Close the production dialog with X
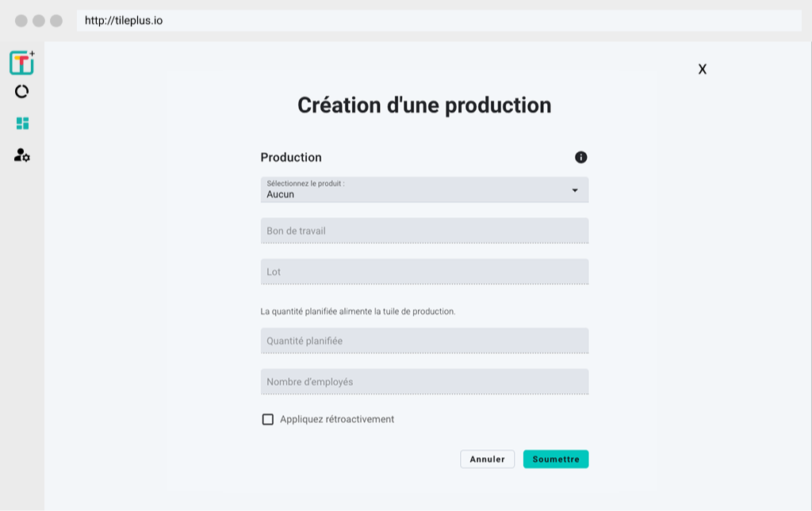 pos(703,70)
